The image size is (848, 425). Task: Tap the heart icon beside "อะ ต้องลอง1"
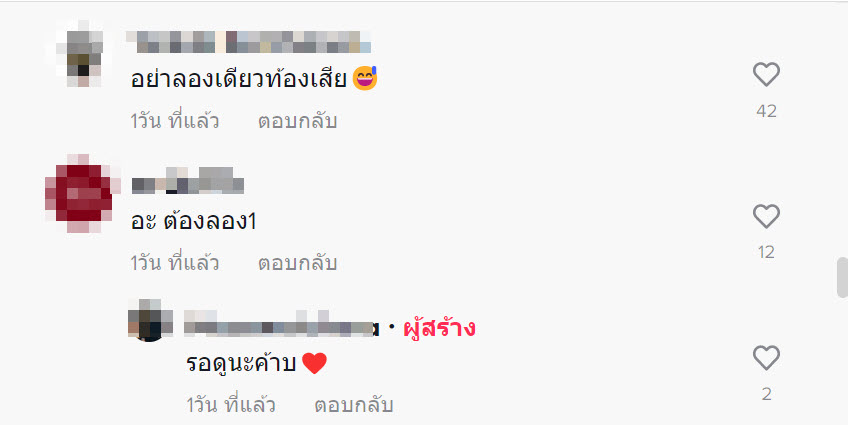click(766, 216)
